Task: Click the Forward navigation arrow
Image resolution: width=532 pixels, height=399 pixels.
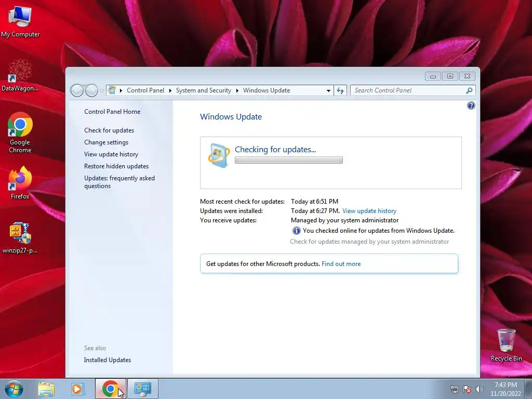Action: click(91, 90)
